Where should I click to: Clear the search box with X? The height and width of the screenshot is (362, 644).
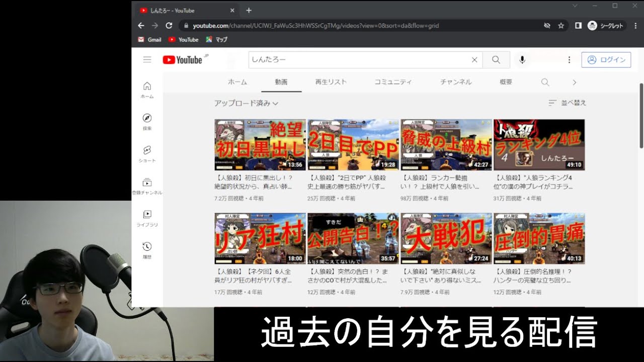[474, 60]
